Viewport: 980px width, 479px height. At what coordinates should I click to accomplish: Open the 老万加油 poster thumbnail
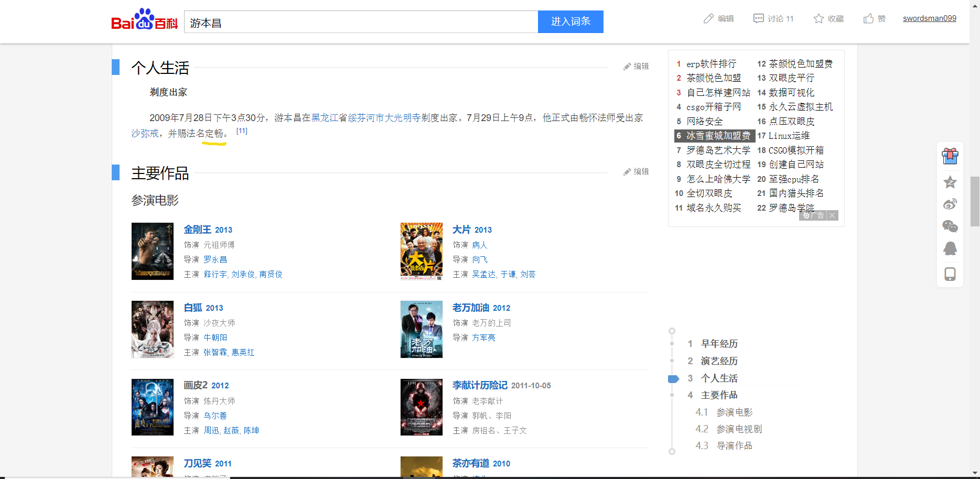(x=421, y=329)
